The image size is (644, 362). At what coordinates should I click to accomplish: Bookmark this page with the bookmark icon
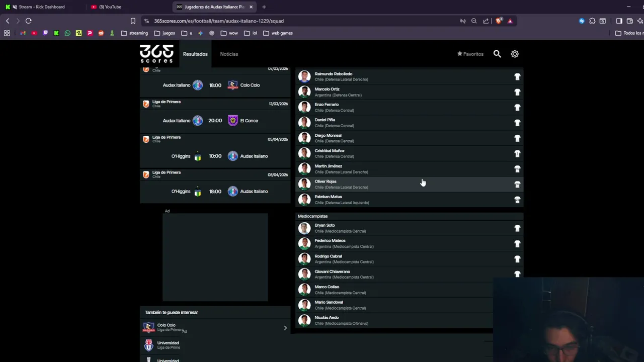point(133,21)
